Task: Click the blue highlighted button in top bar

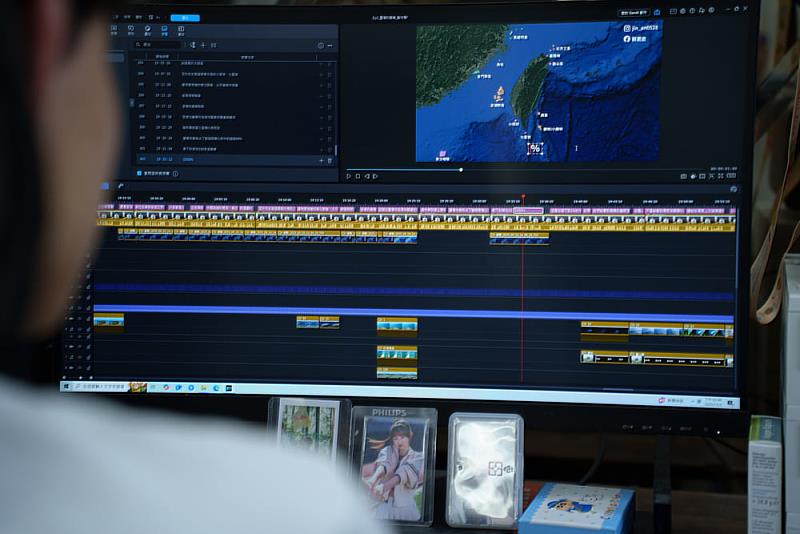Action: [184, 18]
